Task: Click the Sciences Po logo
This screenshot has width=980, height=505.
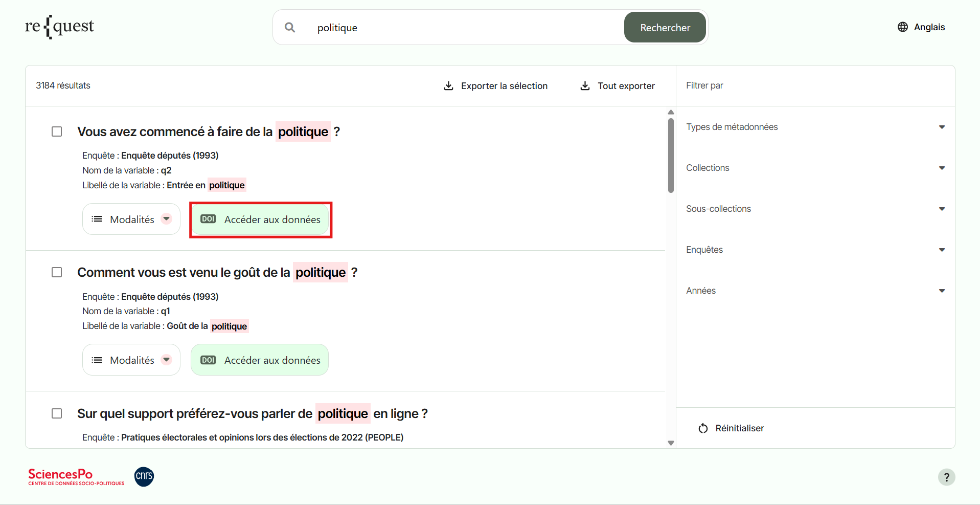Action: [76, 477]
